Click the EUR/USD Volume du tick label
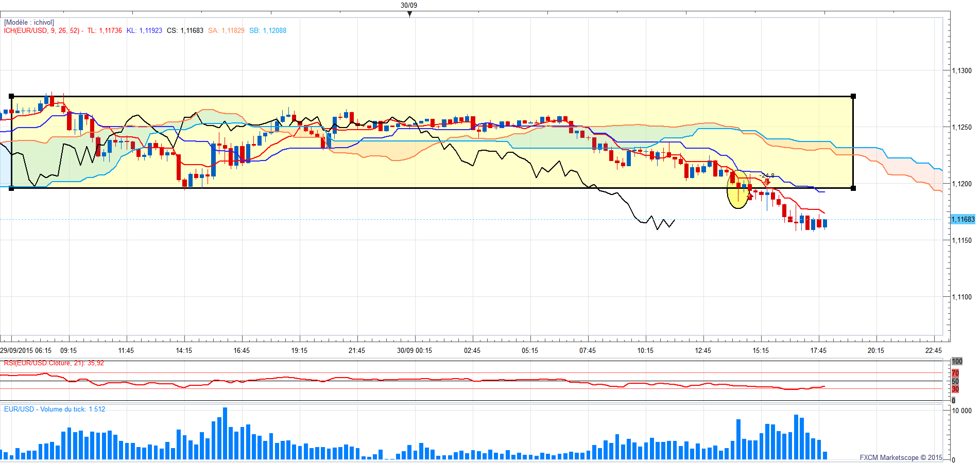This screenshot has height=463, width=980. tap(54, 409)
